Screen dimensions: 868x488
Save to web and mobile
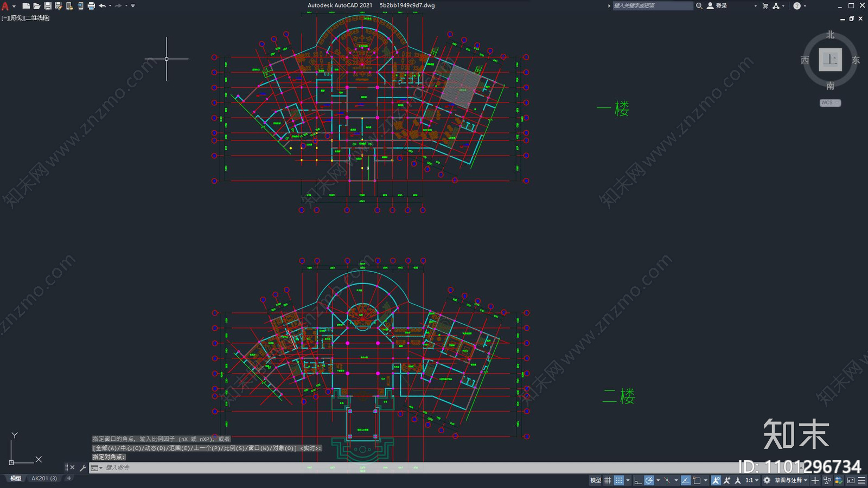80,6
